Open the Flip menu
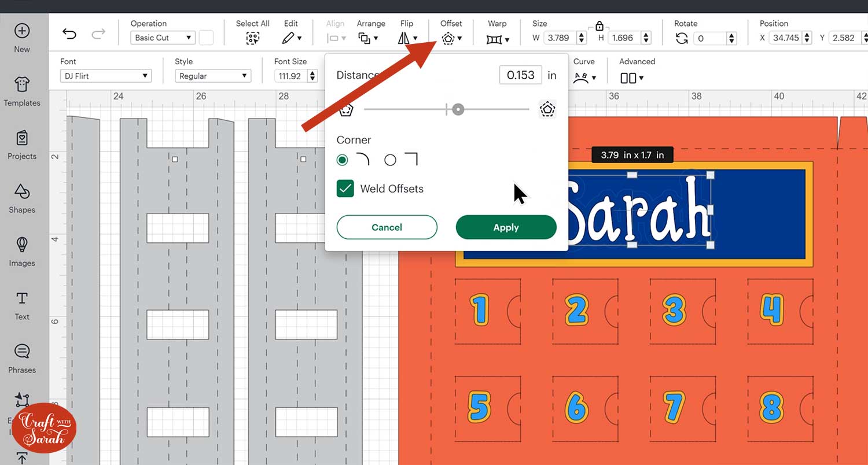The height and width of the screenshot is (465, 868). tap(407, 38)
